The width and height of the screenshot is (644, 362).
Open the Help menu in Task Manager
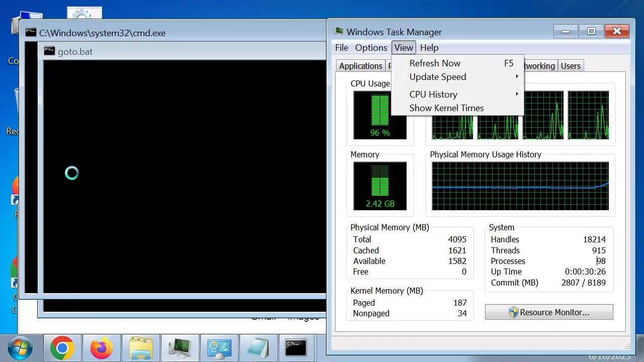(x=429, y=48)
